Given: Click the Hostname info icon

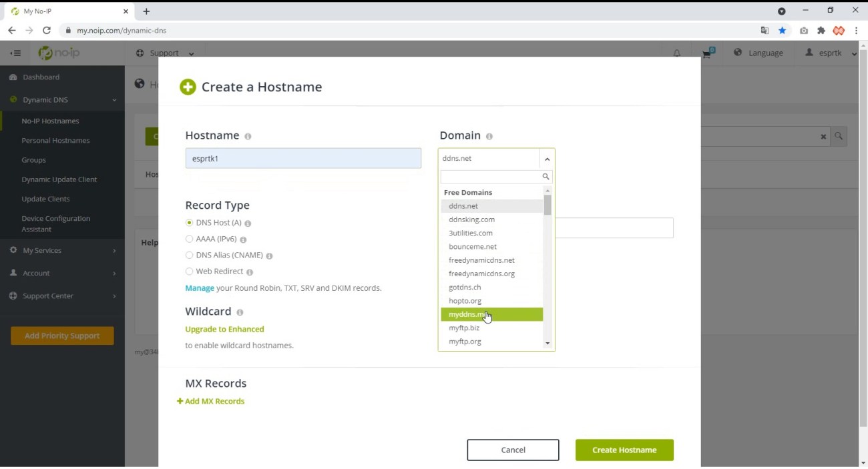Looking at the screenshot, I should tap(248, 136).
